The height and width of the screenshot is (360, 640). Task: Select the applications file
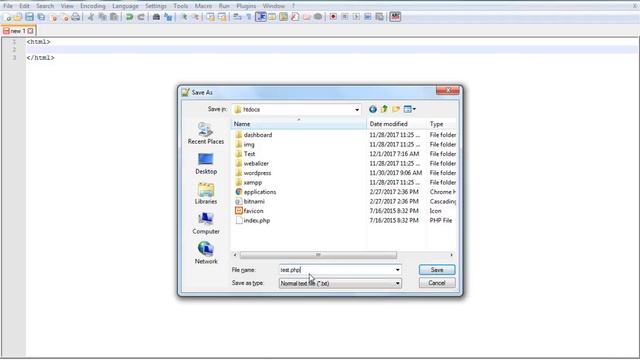256,192
